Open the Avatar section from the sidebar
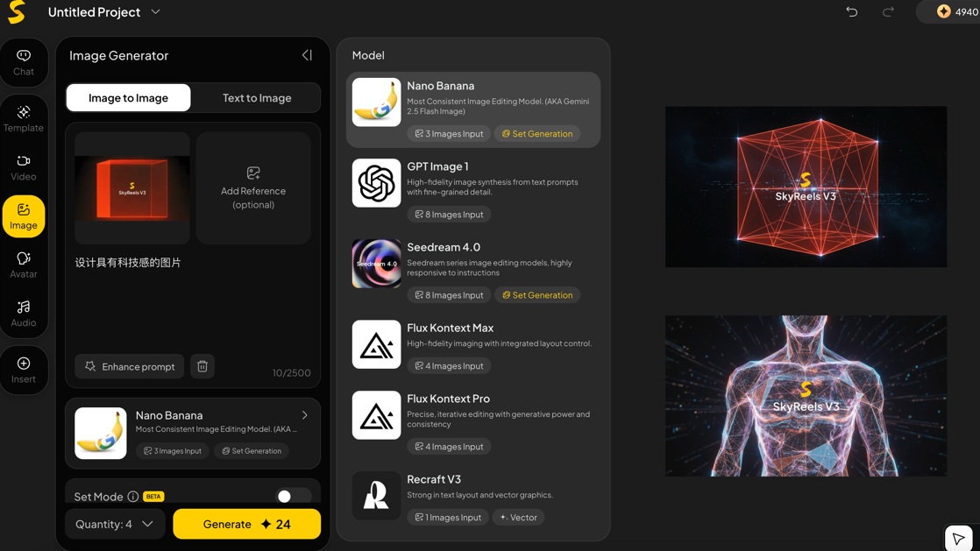The height and width of the screenshot is (551, 980). click(x=24, y=265)
